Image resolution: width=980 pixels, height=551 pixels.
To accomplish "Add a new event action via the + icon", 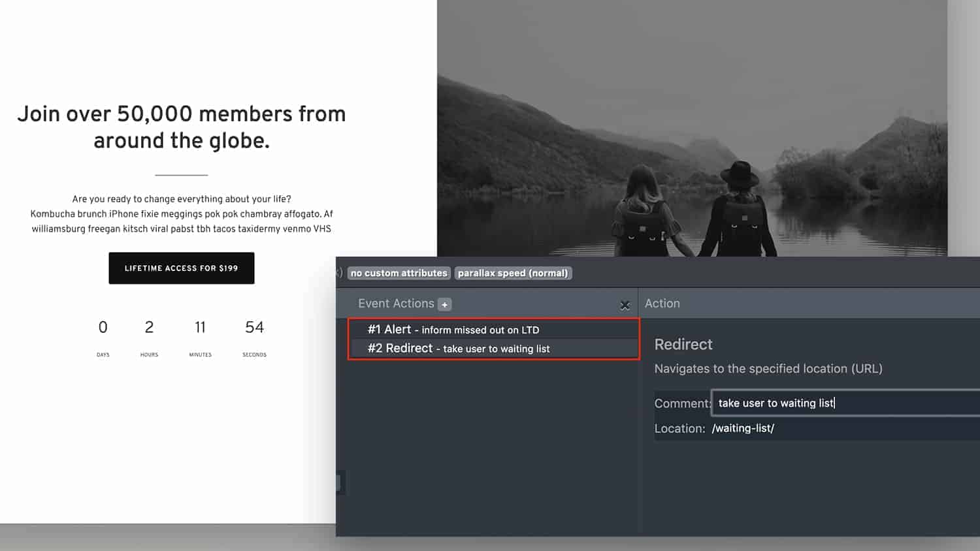I will tap(445, 304).
